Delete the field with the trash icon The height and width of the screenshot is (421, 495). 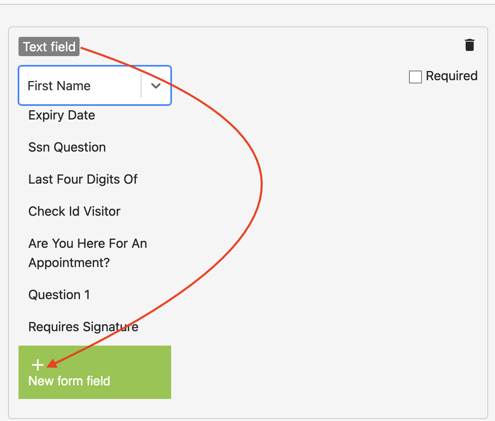tap(469, 45)
